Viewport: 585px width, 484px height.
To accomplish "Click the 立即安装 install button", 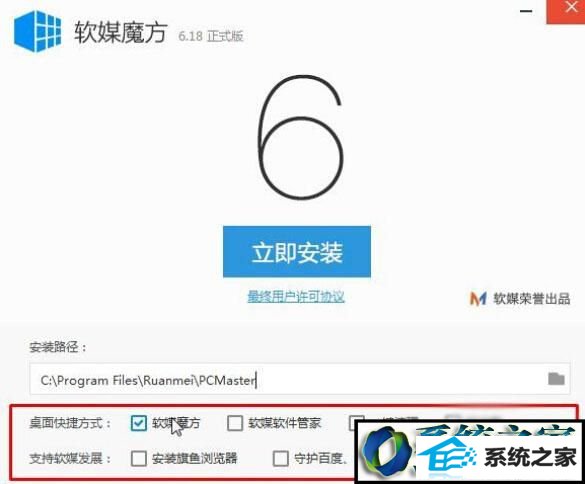I will coord(297,252).
